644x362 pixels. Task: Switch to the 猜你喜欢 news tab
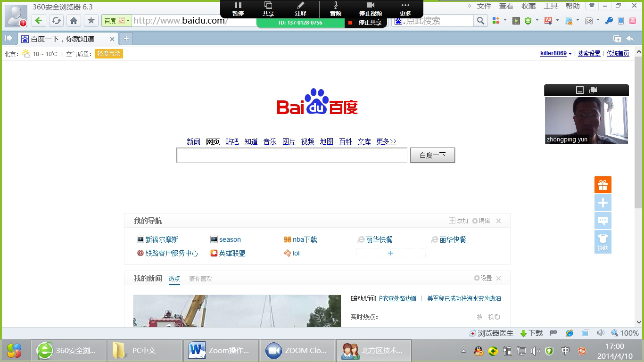[200, 279]
